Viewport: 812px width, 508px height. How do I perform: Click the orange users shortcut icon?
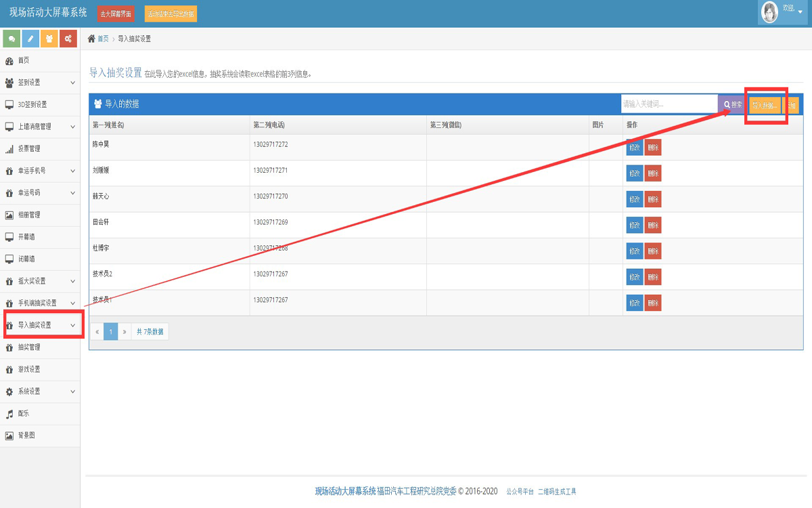(x=49, y=39)
